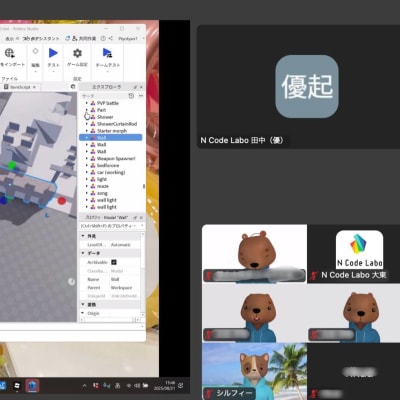400x400 pixels.
Task: Click the model icon beside song
Action: pos(93,193)
